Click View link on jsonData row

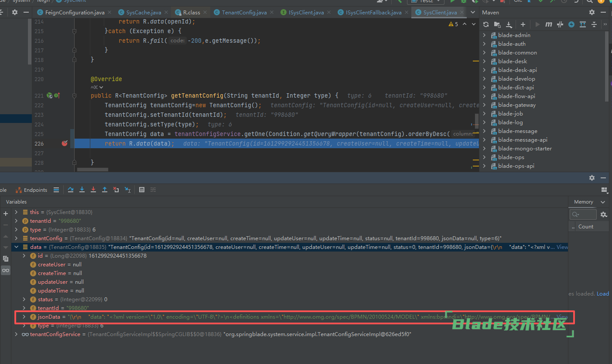point(562,317)
